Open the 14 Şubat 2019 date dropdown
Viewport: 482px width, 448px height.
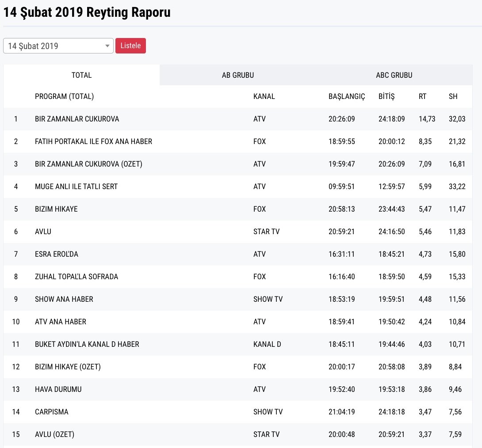click(x=58, y=46)
